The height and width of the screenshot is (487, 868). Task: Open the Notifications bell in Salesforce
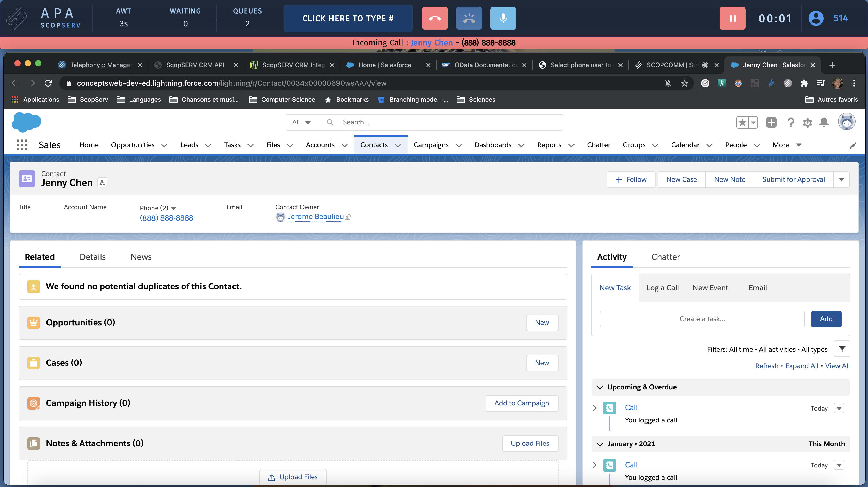pyautogui.click(x=824, y=122)
